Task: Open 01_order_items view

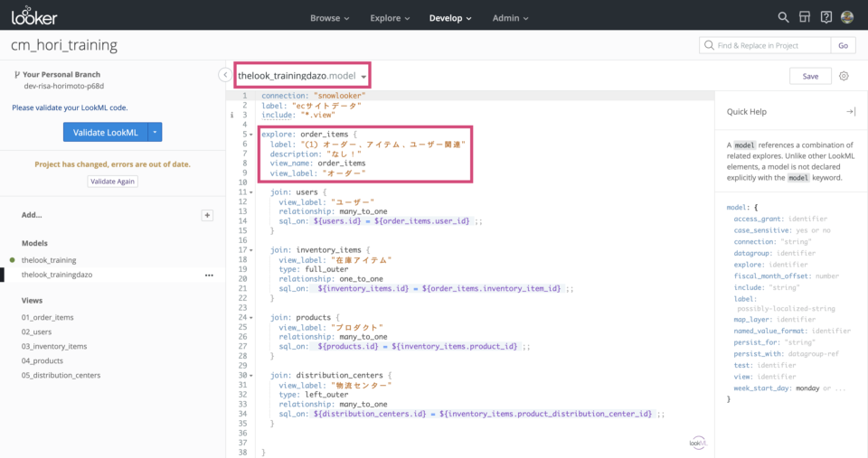Action: (x=48, y=317)
